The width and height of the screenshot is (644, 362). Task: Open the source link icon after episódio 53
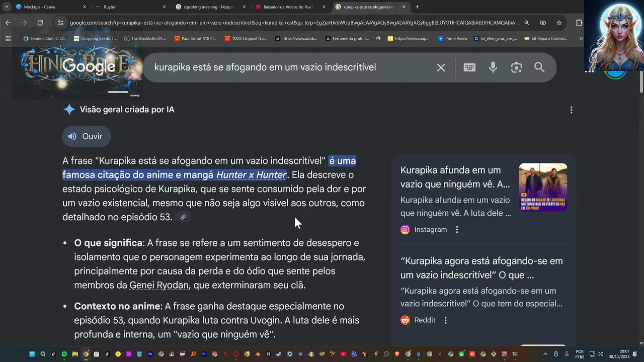pos(183,217)
